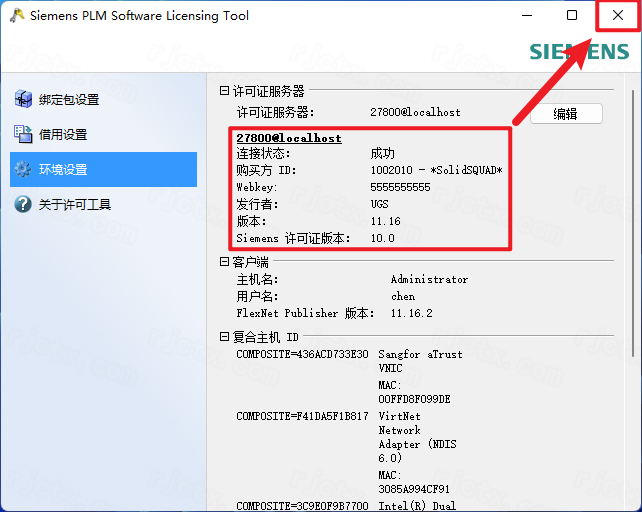Maximize the Licensing Tool window
This screenshot has width=642, height=512.
click(x=572, y=16)
